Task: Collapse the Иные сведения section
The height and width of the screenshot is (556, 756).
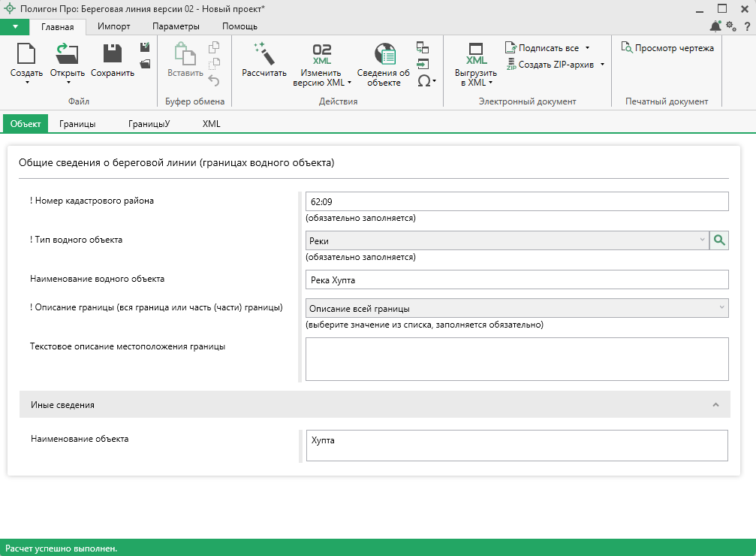Action: 715,405
